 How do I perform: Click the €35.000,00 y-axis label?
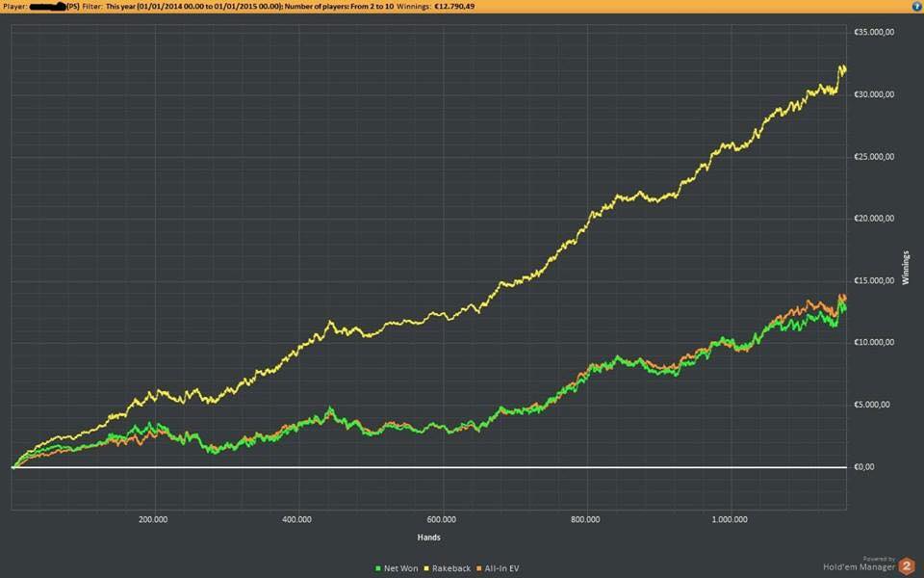click(874, 32)
